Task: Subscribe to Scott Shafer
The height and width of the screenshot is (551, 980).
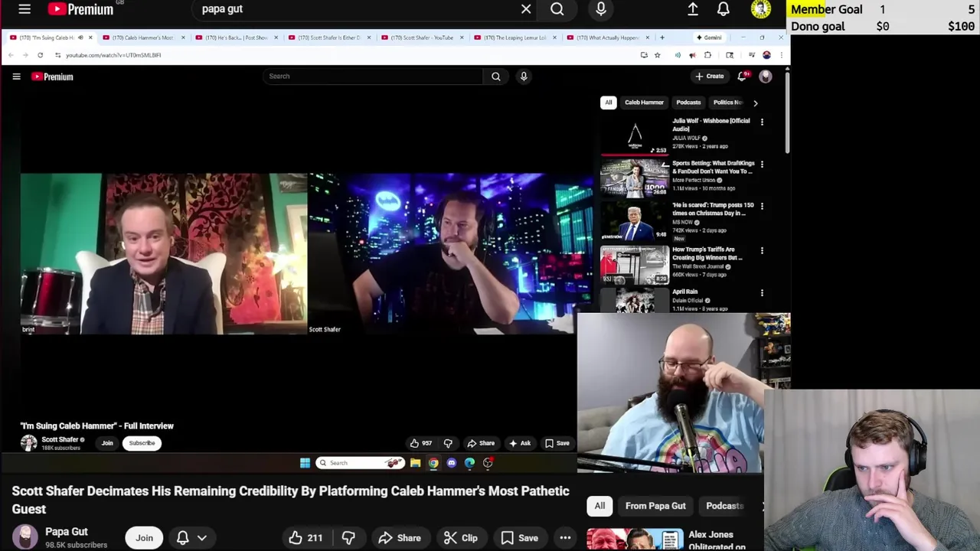Action: click(x=142, y=443)
